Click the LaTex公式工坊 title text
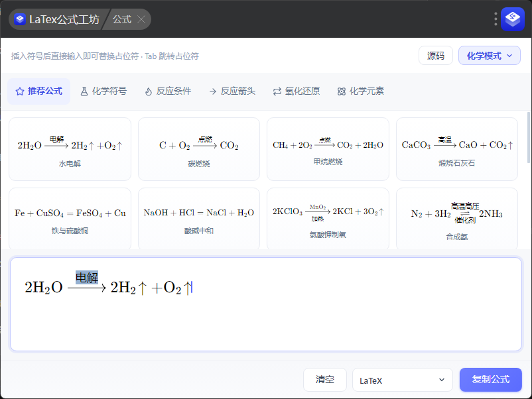Viewport: 532px width, 399px height. point(64,19)
